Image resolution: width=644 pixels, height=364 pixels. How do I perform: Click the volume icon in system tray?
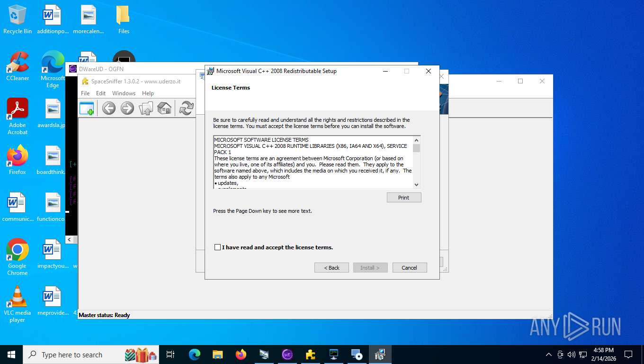[571, 355]
